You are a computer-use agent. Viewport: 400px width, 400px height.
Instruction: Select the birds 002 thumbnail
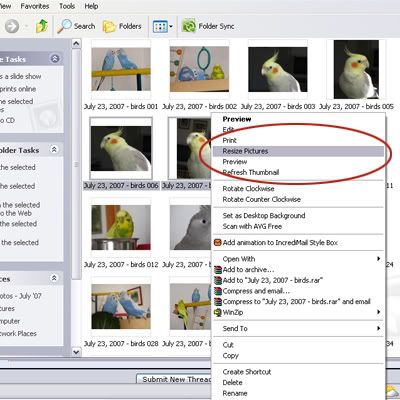pos(199,69)
